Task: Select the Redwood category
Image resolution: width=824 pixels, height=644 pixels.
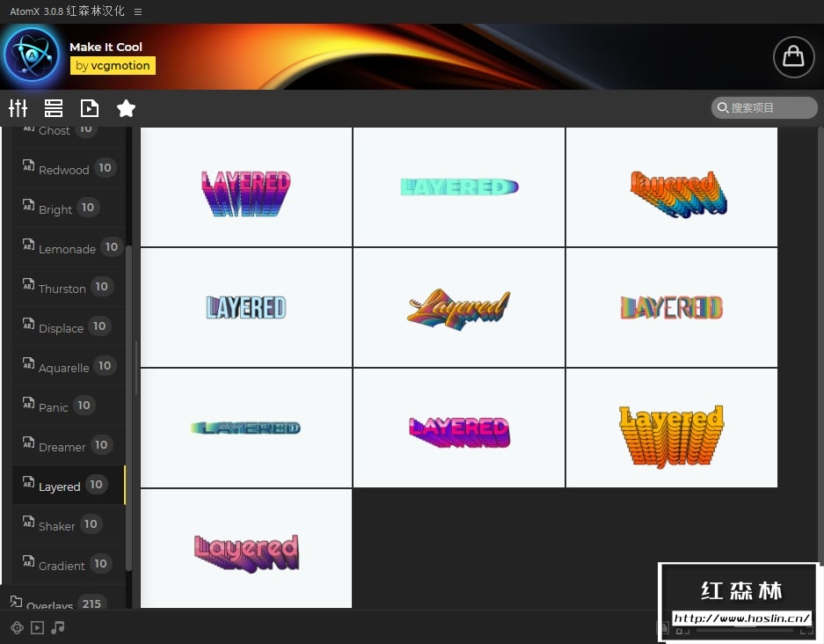Action: tap(69, 168)
